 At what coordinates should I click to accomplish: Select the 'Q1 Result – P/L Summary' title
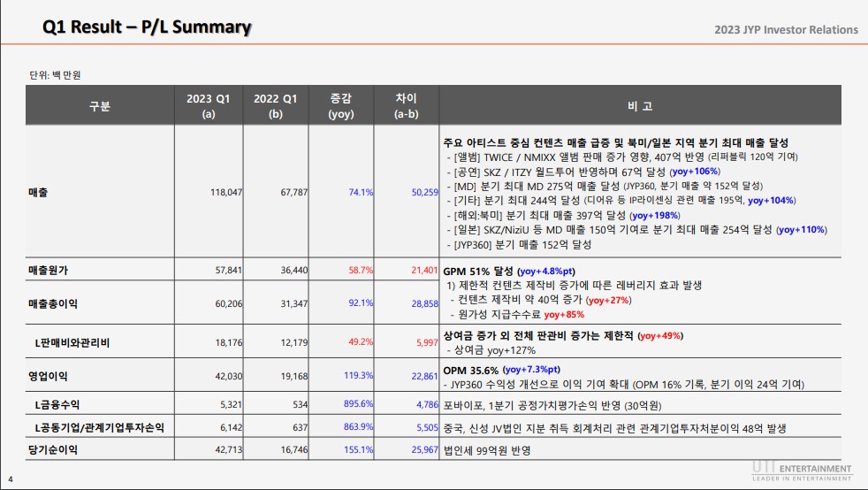(x=147, y=27)
